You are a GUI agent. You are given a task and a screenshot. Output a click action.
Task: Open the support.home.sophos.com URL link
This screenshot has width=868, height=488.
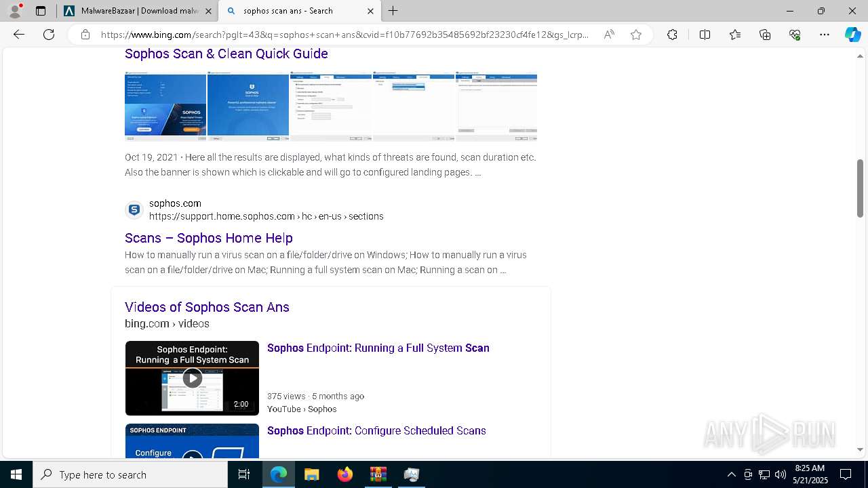point(267,216)
